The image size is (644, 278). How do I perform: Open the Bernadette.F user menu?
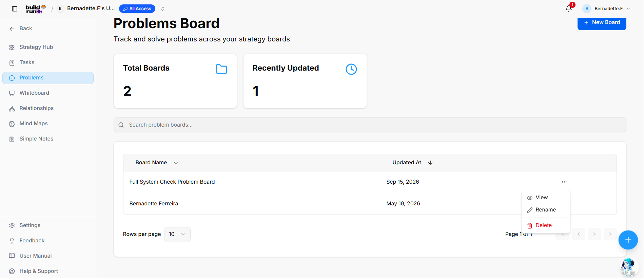pos(606,8)
